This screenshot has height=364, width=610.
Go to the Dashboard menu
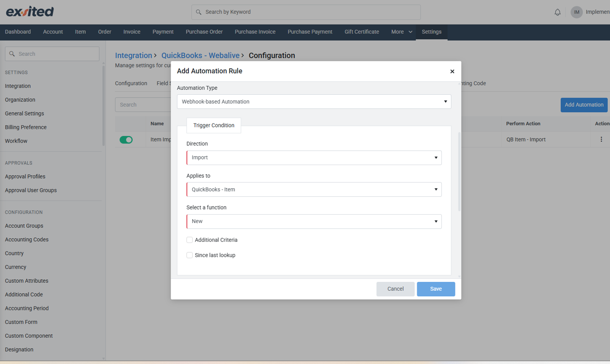pyautogui.click(x=18, y=32)
